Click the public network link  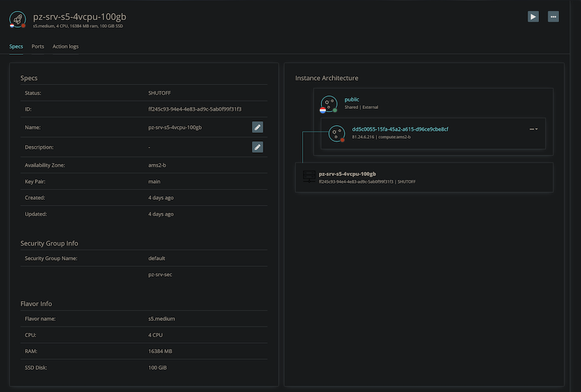(x=351, y=99)
